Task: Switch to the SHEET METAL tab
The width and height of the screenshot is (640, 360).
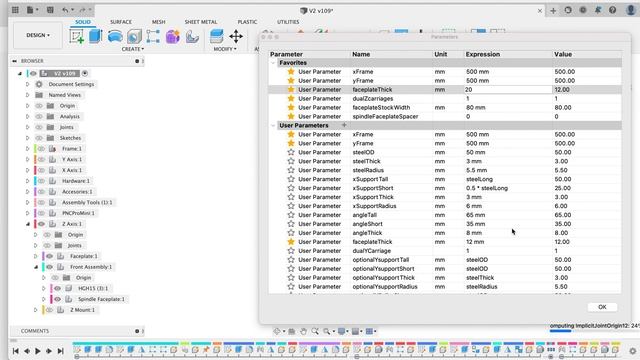Action: 201,22
